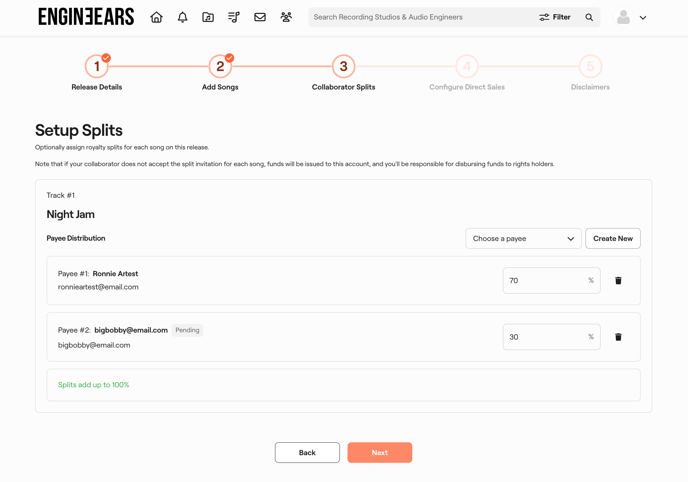Screen dimensions: 688x482
Task: Open notifications bell
Action: point(182,17)
